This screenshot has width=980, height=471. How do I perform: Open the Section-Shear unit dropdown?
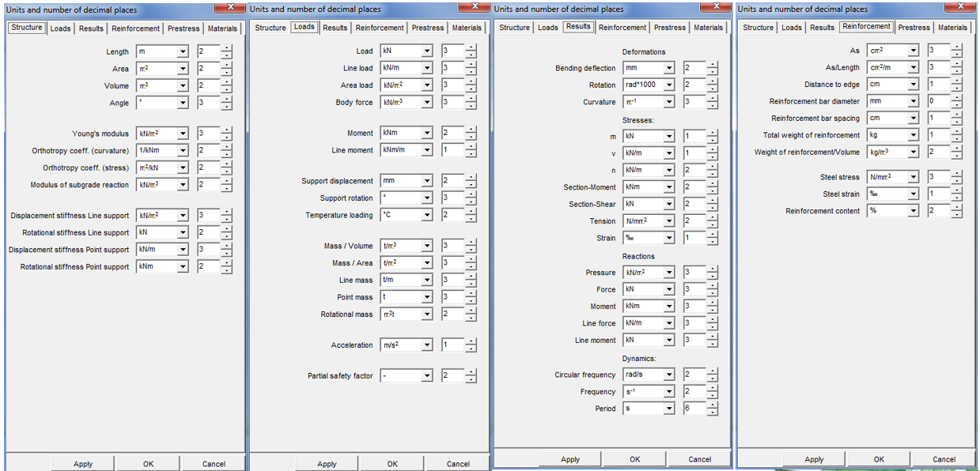[x=670, y=203]
